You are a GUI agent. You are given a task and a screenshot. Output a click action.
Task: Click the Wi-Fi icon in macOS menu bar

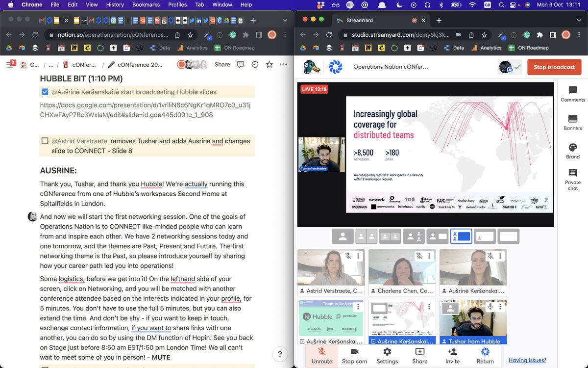[472, 4]
